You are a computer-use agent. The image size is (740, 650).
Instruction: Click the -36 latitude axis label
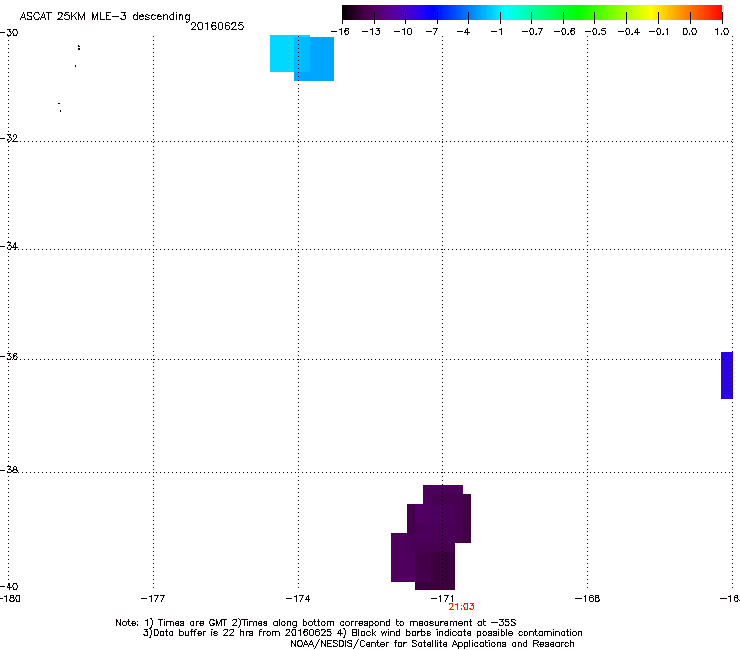[9, 356]
